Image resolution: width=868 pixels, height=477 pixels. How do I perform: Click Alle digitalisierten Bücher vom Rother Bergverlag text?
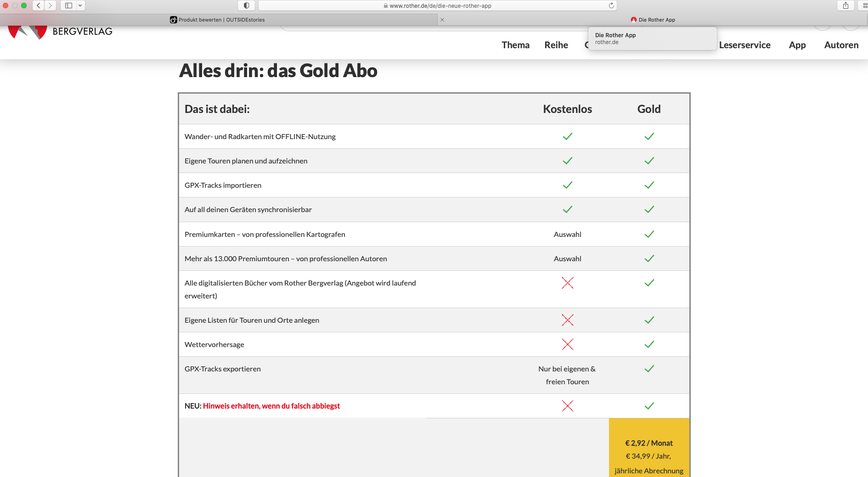pyautogui.click(x=300, y=289)
